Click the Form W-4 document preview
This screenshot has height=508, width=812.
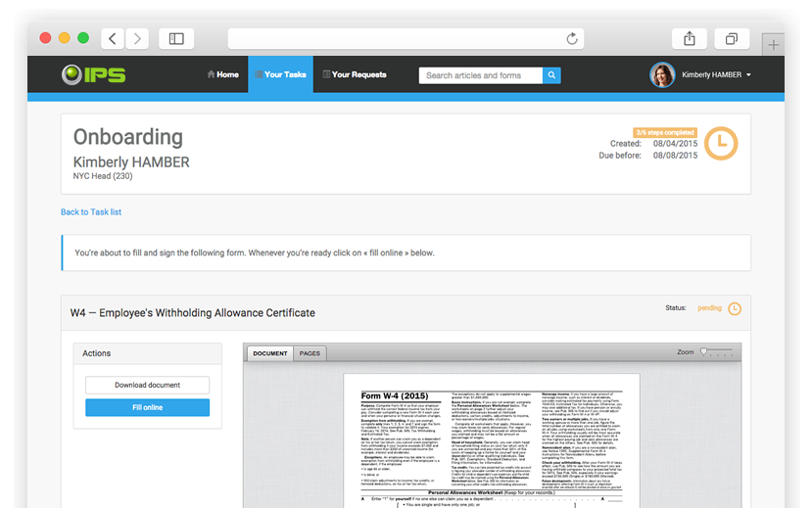coord(492,440)
